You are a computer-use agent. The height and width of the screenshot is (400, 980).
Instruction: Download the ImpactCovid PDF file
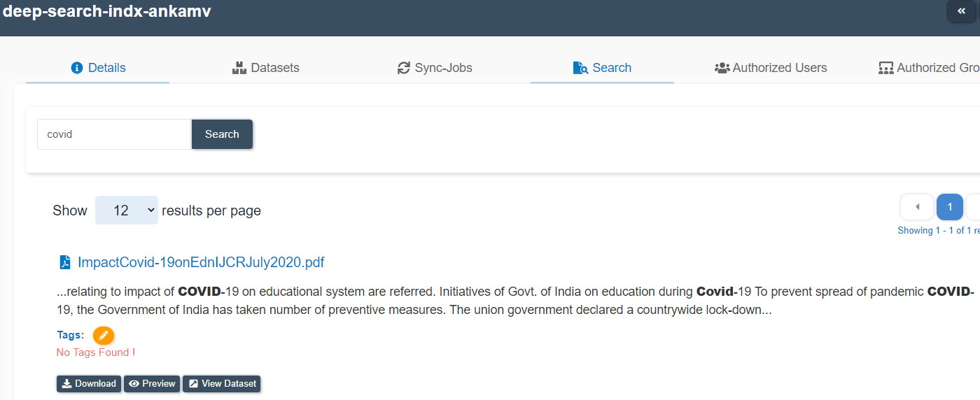89,383
